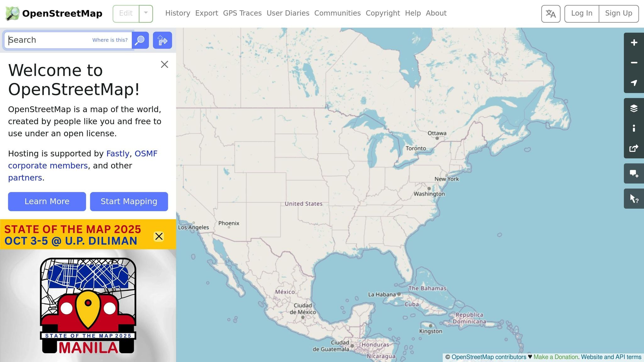Zoom out with the minus button

tap(634, 63)
